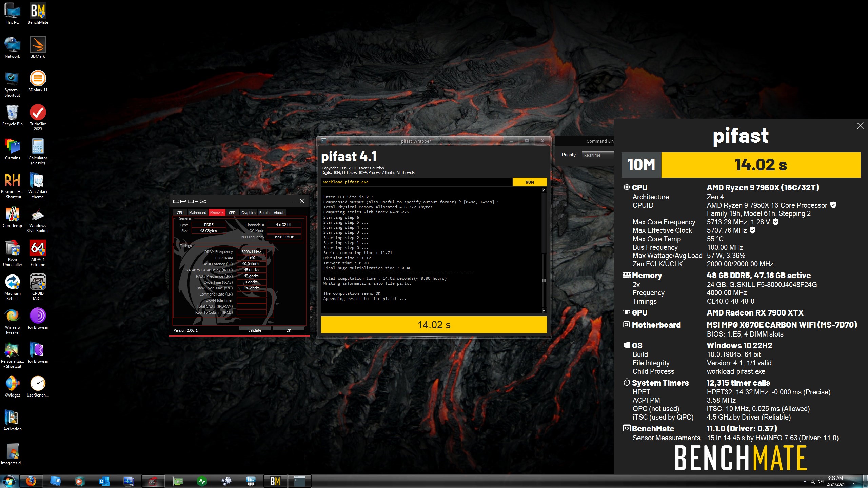868x488 pixels.
Task: Open Outlook from the taskbar
Action: pos(104,481)
